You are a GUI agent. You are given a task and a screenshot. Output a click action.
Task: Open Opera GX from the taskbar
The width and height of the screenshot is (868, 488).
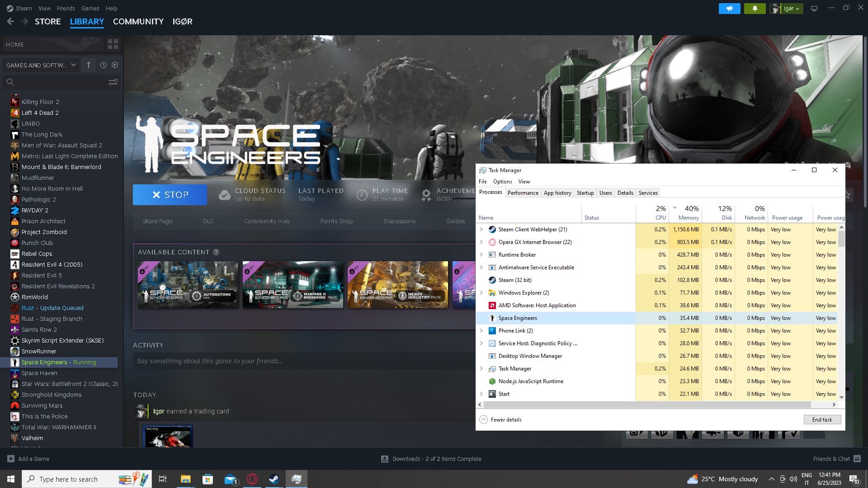click(x=252, y=479)
